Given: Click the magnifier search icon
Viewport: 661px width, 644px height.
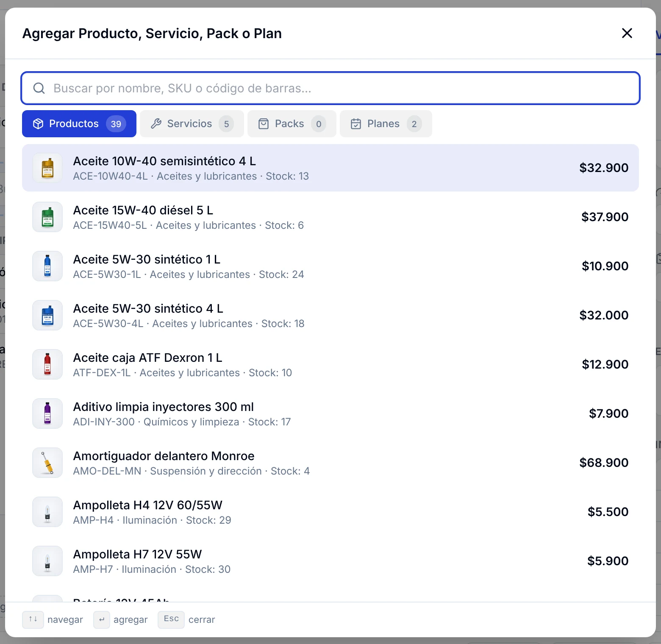Looking at the screenshot, I should (x=39, y=88).
